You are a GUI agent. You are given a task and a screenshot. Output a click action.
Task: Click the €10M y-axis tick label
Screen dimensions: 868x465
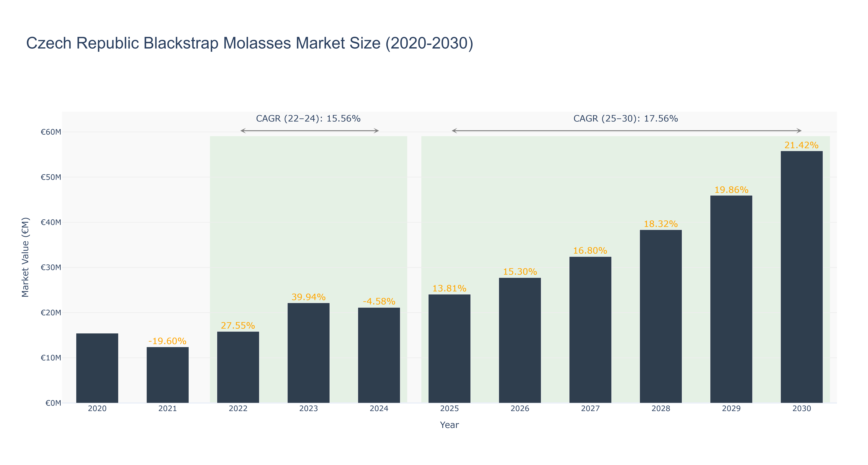tap(51, 358)
